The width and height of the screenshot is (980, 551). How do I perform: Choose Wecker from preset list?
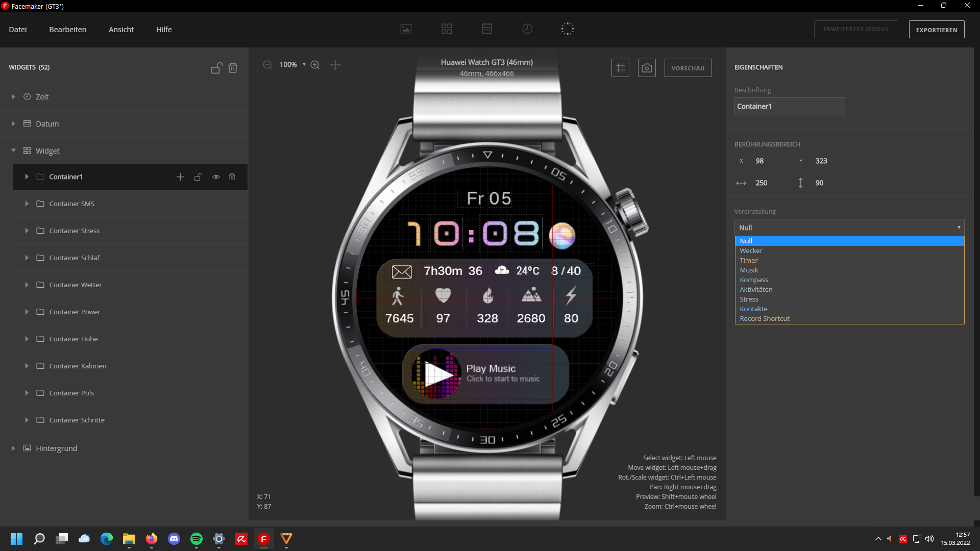849,251
